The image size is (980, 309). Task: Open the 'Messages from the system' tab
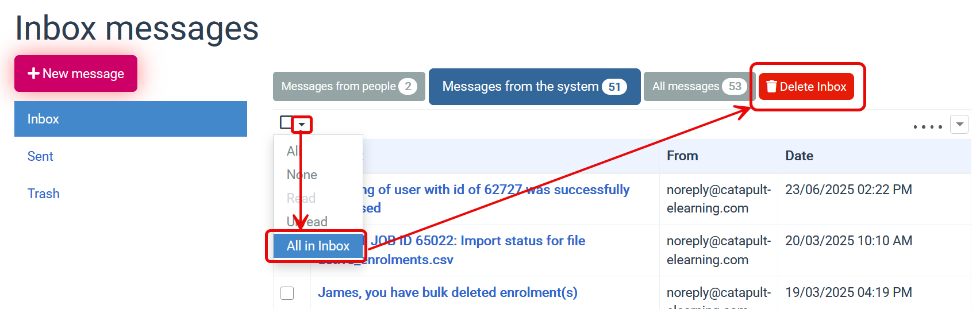point(534,87)
